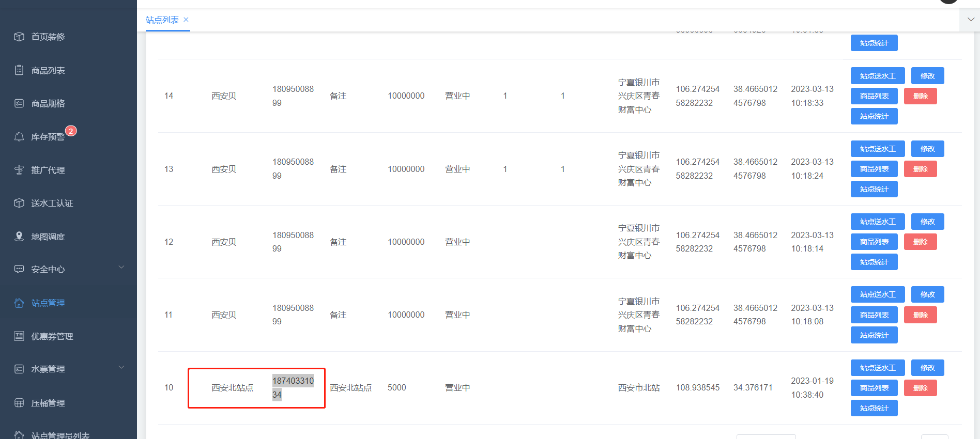Delete station row 13 with 删除
980x439 pixels.
[920, 169]
